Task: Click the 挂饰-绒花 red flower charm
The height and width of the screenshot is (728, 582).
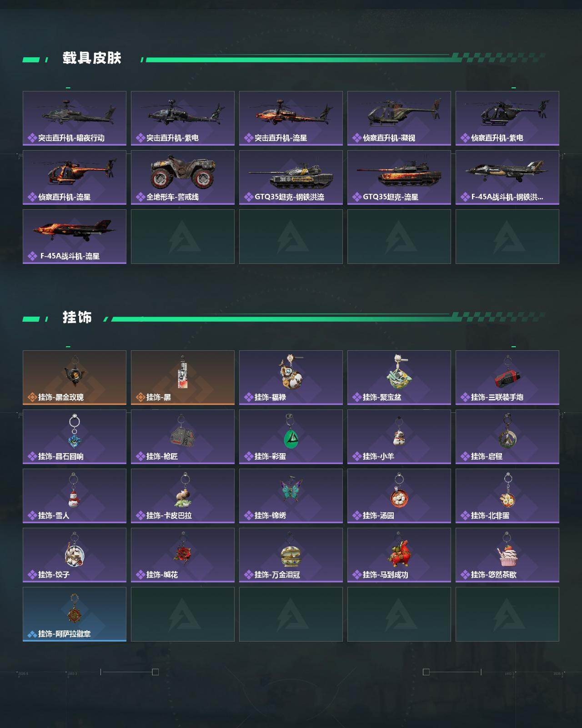Action: coord(183,555)
